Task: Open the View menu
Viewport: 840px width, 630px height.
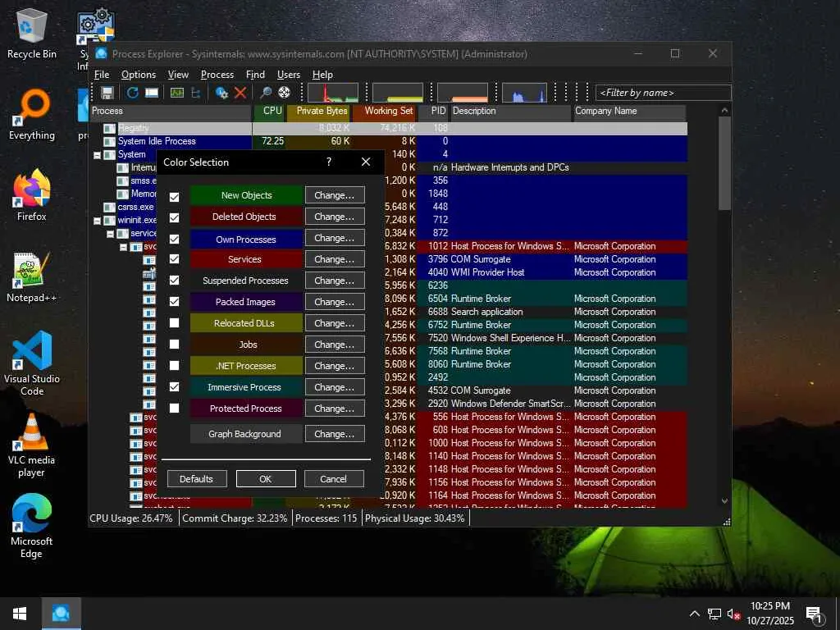Action: (x=178, y=75)
